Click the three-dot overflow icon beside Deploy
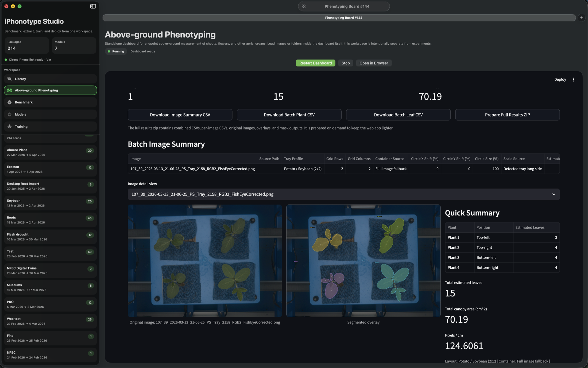This screenshot has height=368, width=588. coord(574,79)
